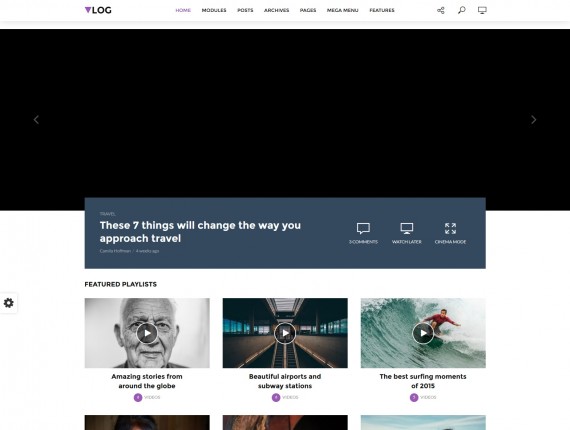Go to next slide arrow

tap(533, 120)
